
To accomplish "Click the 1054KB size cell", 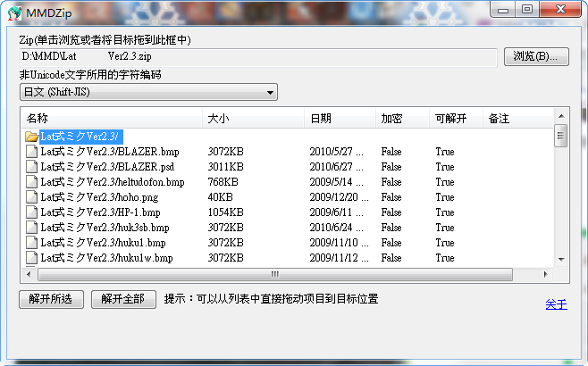I will [x=226, y=212].
